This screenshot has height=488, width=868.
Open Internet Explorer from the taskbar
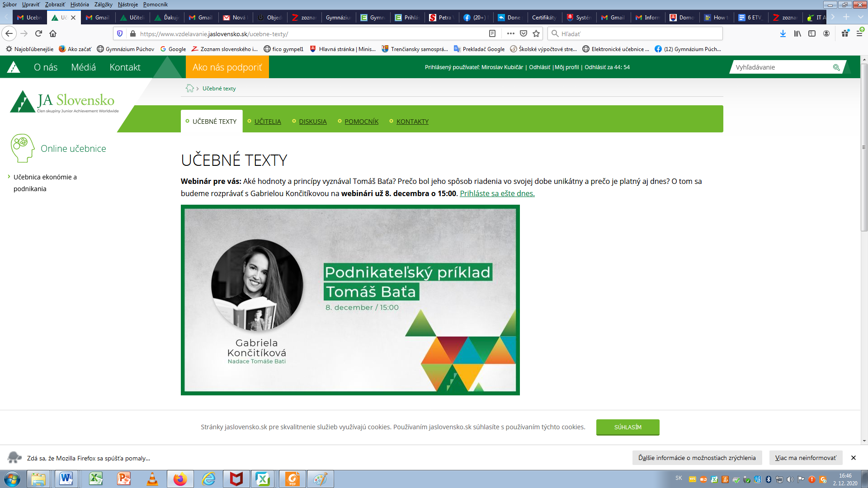[x=208, y=479]
